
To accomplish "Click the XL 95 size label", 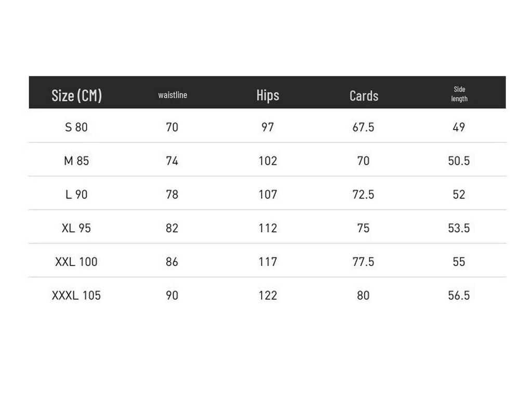I will 76,228.
